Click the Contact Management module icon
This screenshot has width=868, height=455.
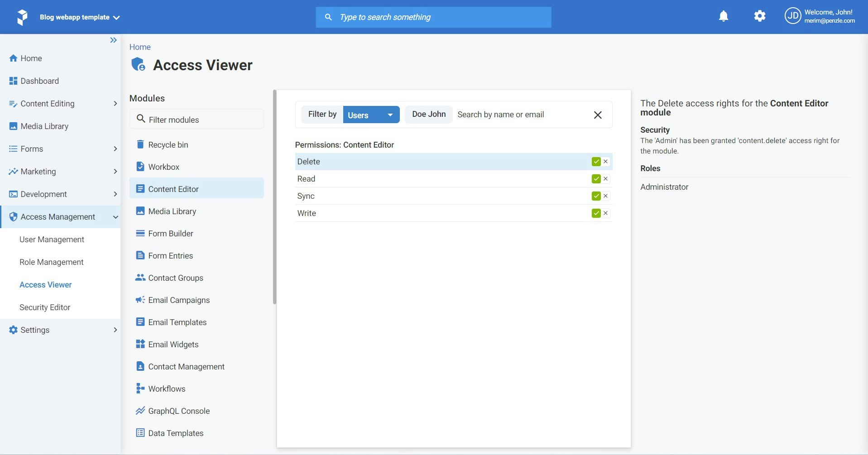pyautogui.click(x=140, y=366)
